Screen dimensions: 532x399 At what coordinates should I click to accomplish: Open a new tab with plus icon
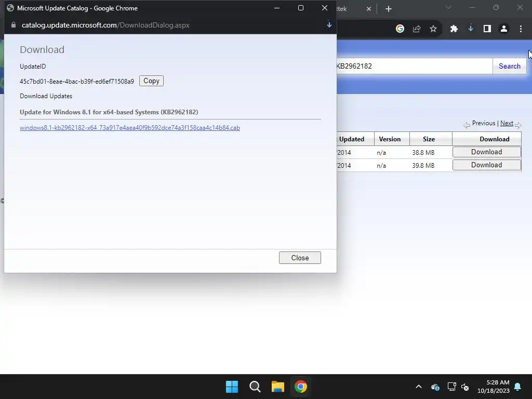[x=389, y=9]
